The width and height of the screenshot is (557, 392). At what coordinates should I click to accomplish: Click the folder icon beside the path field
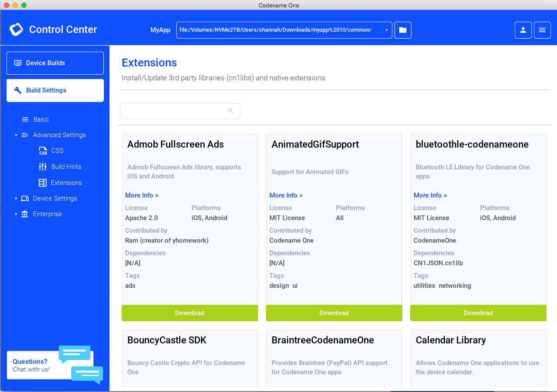(x=402, y=30)
